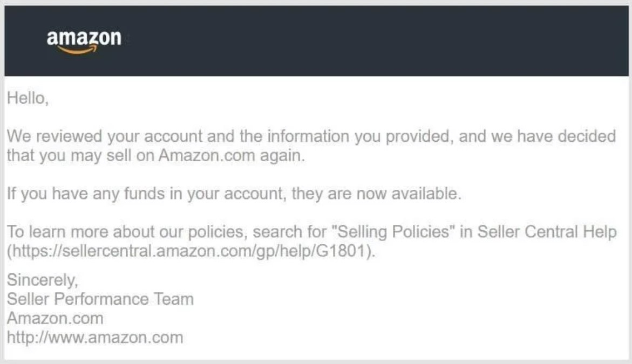
Task: Click the orange smile arrow under the logo
Action: click(x=78, y=50)
